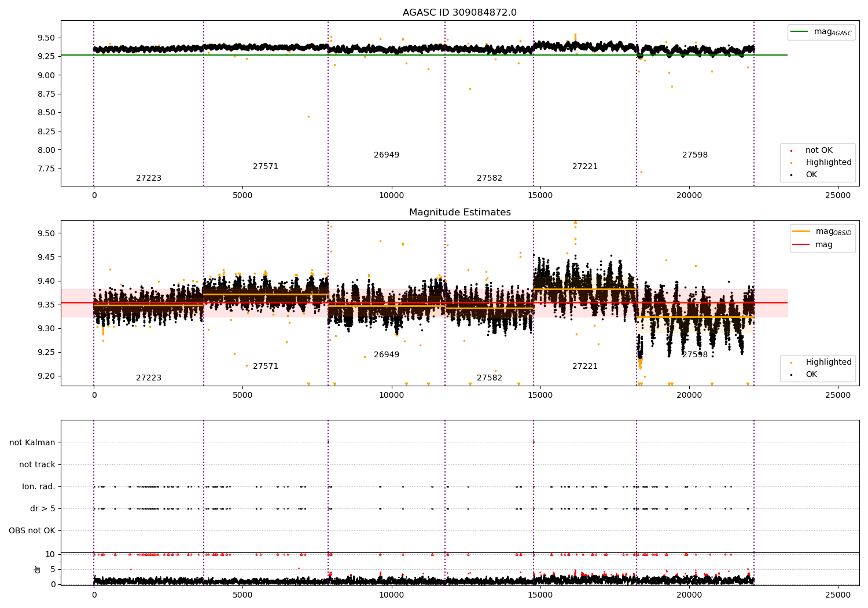Click the rotated 'dr' y-axis label

point(38,570)
